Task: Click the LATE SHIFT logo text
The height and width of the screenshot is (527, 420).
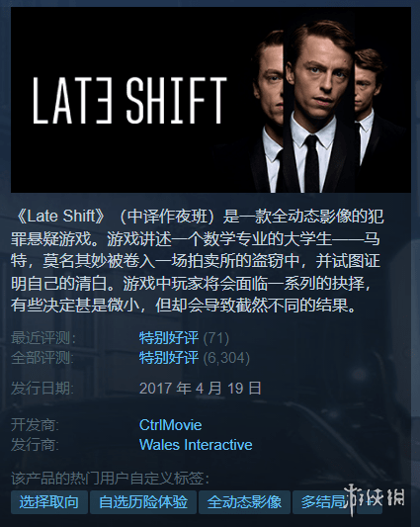Action: [x=129, y=100]
